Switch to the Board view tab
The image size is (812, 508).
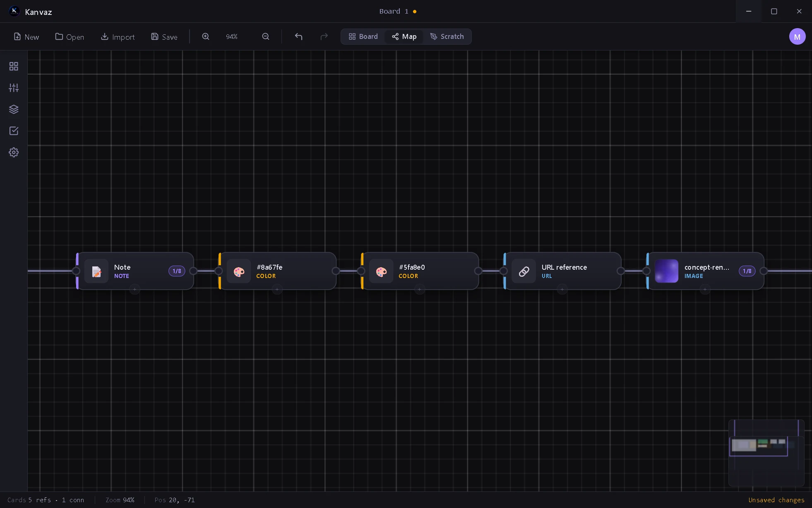click(x=363, y=36)
